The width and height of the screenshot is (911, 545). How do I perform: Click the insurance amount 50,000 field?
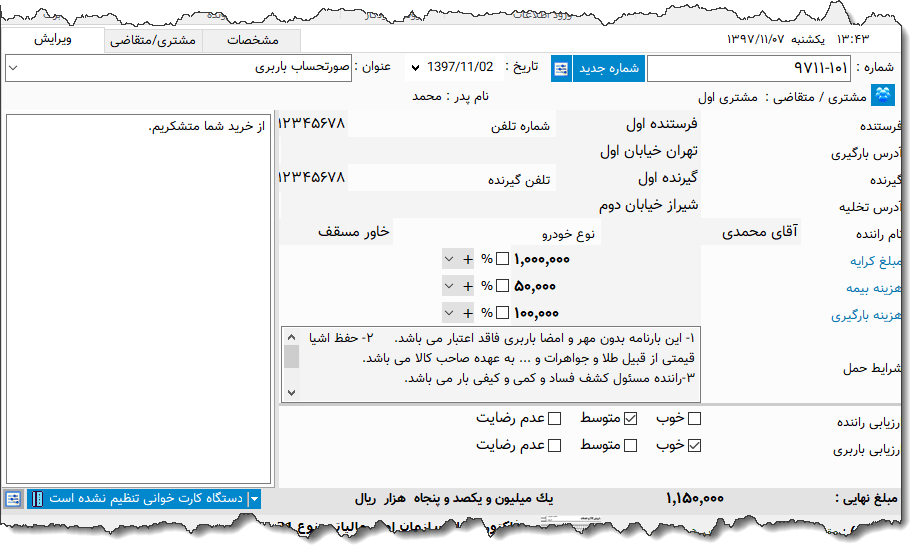605,286
